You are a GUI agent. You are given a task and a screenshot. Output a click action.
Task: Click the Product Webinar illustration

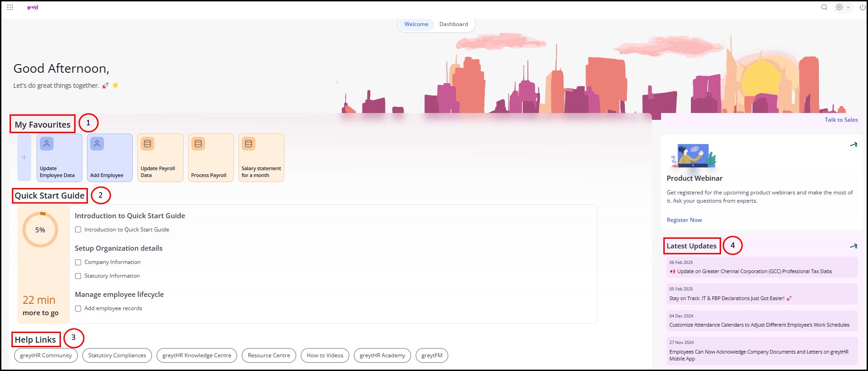(694, 156)
